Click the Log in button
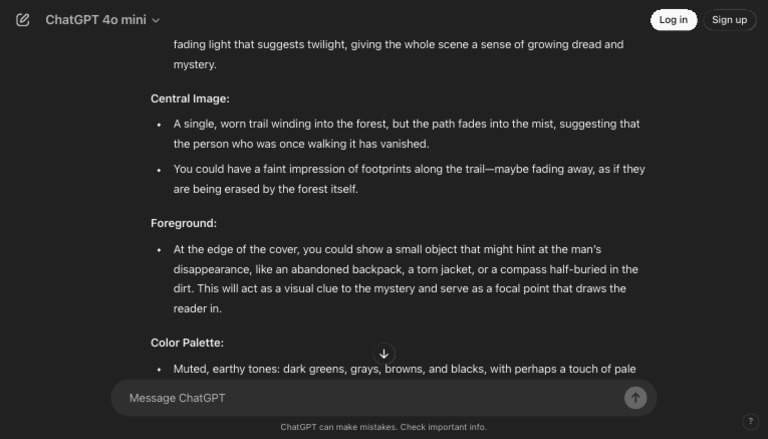768x439 pixels. point(673,20)
